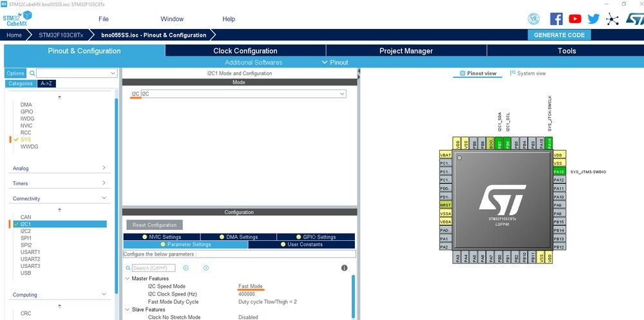This screenshot has height=320, width=644.
Task: Click the ST community network icon
Action: [x=612, y=19]
